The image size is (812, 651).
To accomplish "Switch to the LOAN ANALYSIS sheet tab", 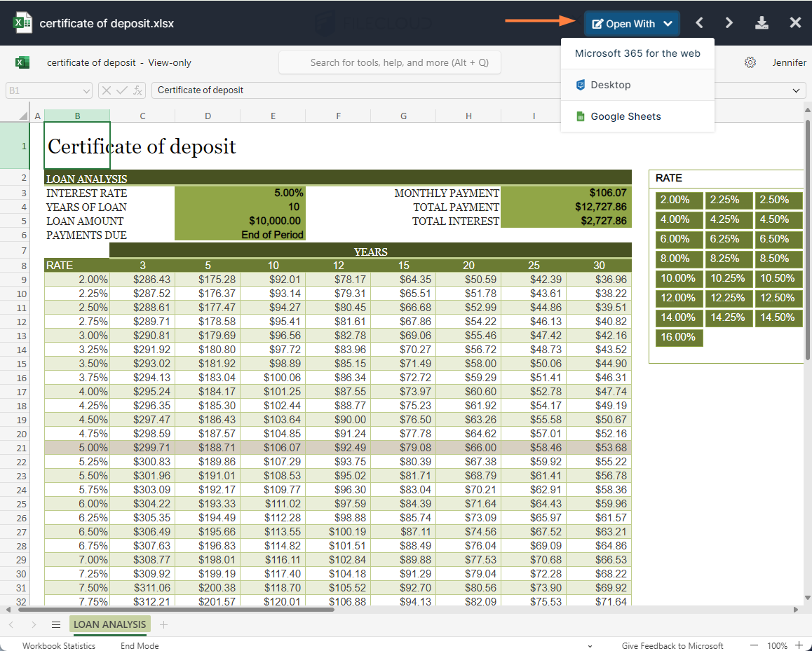I will click(x=109, y=624).
